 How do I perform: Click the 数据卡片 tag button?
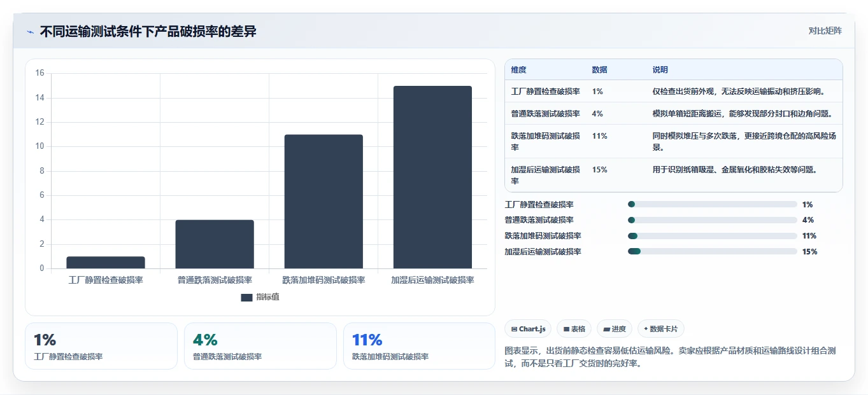click(x=660, y=329)
